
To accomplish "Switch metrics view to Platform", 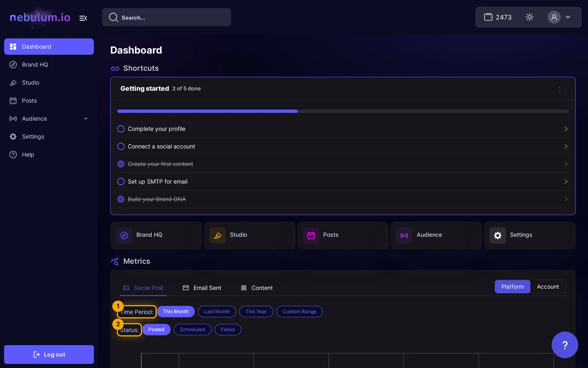I will 512,287.
